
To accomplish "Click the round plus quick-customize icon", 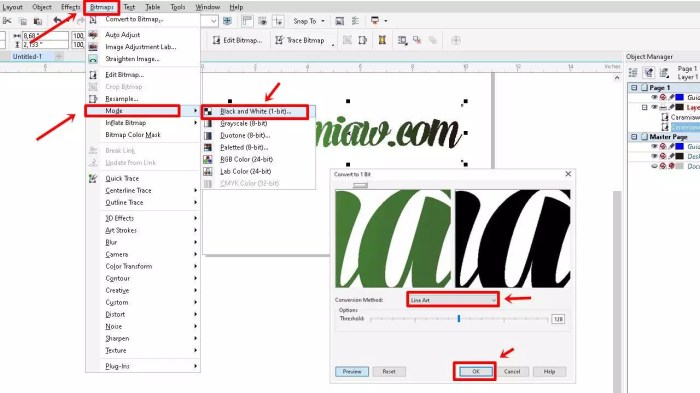I will [456, 40].
